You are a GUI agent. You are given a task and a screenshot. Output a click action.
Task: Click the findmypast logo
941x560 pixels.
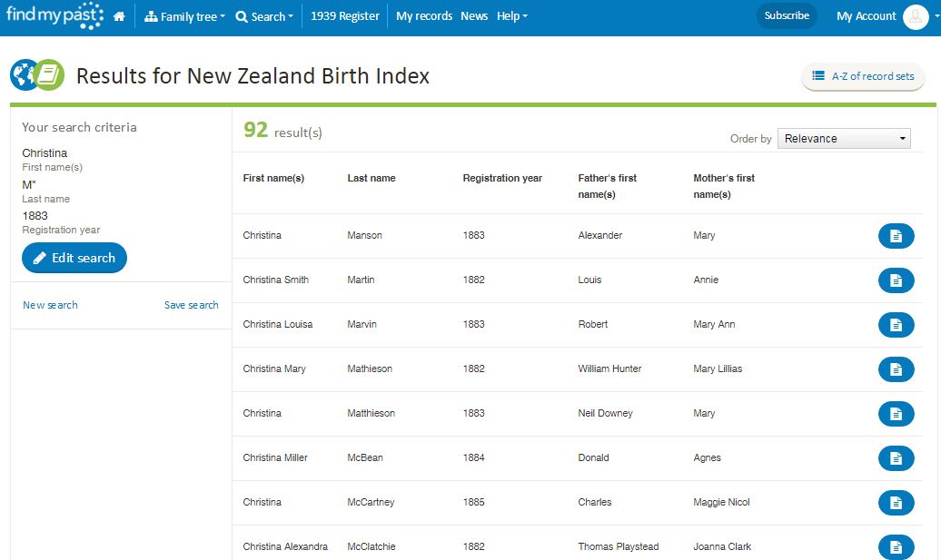pos(54,15)
